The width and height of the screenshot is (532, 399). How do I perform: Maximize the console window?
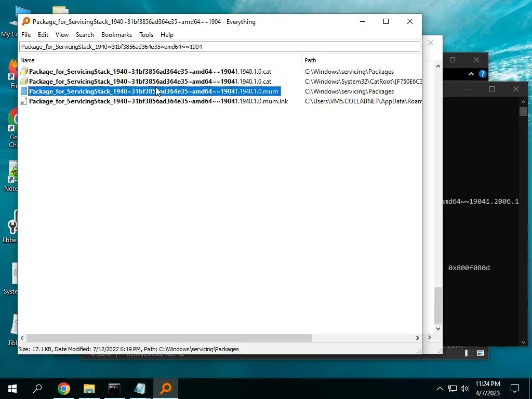pyautogui.click(x=492, y=89)
